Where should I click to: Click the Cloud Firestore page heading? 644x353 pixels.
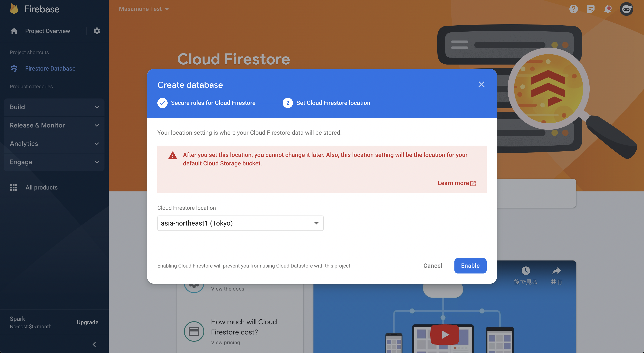pyautogui.click(x=234, y=59)
